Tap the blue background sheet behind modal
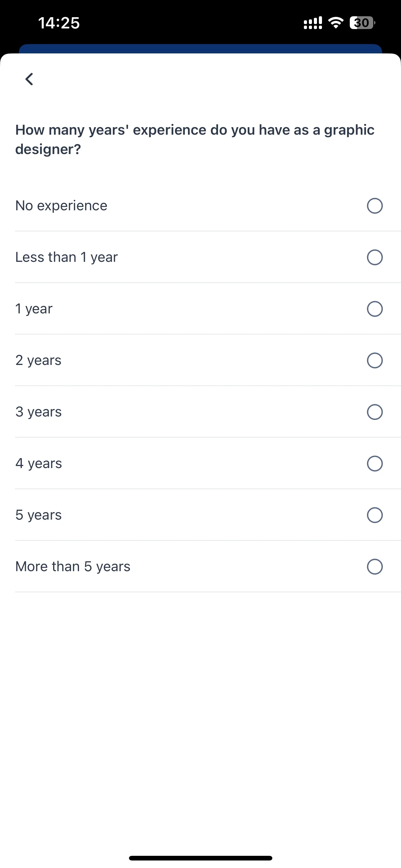The height and width of the screenshot is (868, 401). [x=200, y=48]
